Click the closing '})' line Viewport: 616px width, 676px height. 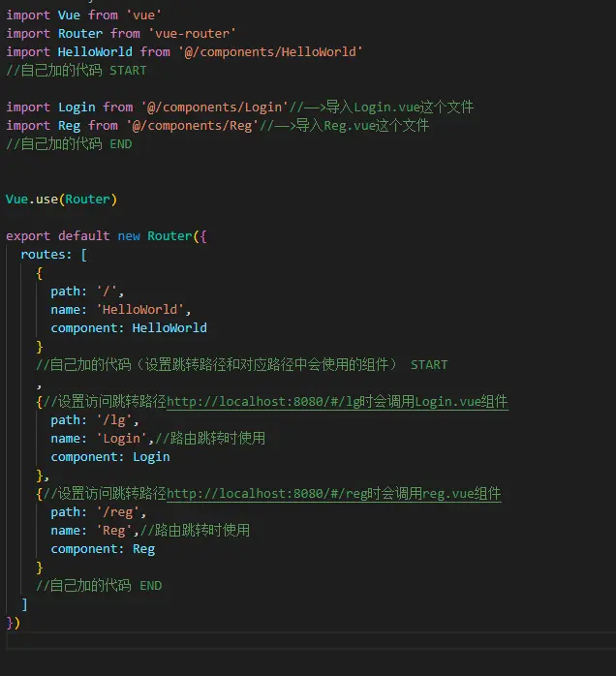13,623
